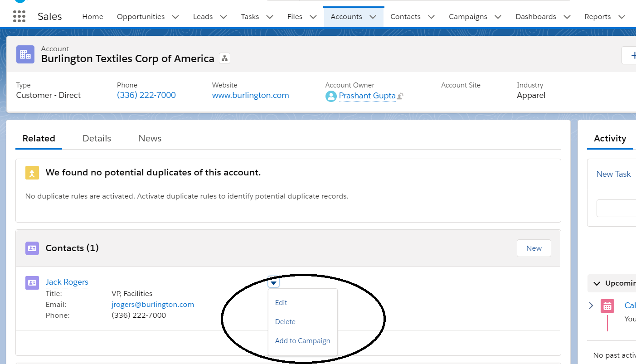Expand the Opportunities tab dropdown chevron
This screenshot has height=364, width=636.
coord(175,17)
